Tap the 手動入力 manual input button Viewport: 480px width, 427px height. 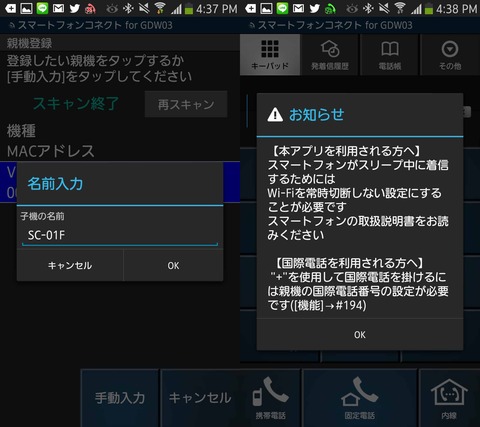(x=120, y=398)
